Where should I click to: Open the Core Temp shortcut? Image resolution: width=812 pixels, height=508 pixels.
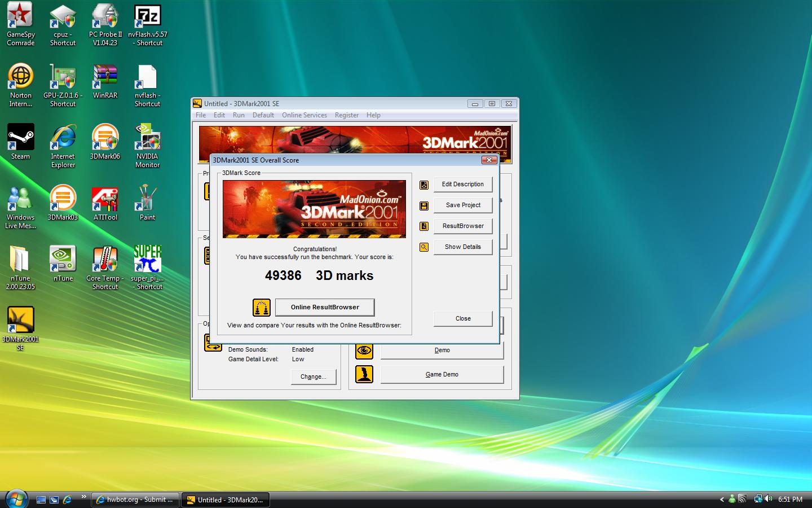pos(105,268)
